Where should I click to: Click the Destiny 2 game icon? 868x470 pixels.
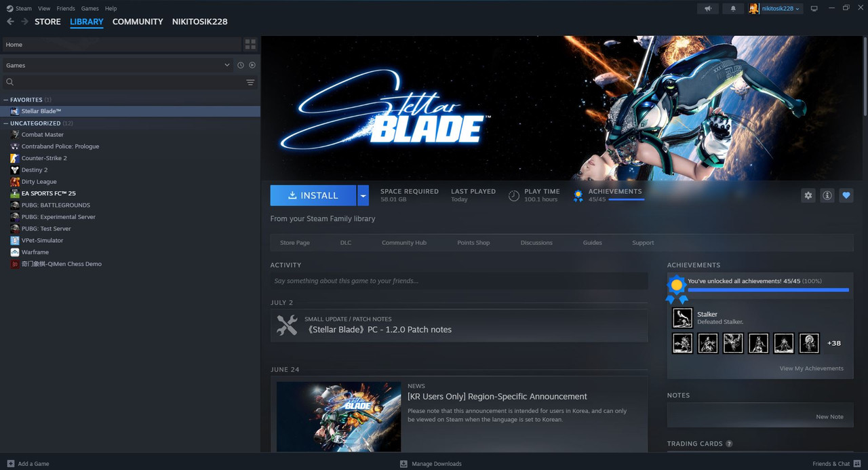tap(15, 170)
